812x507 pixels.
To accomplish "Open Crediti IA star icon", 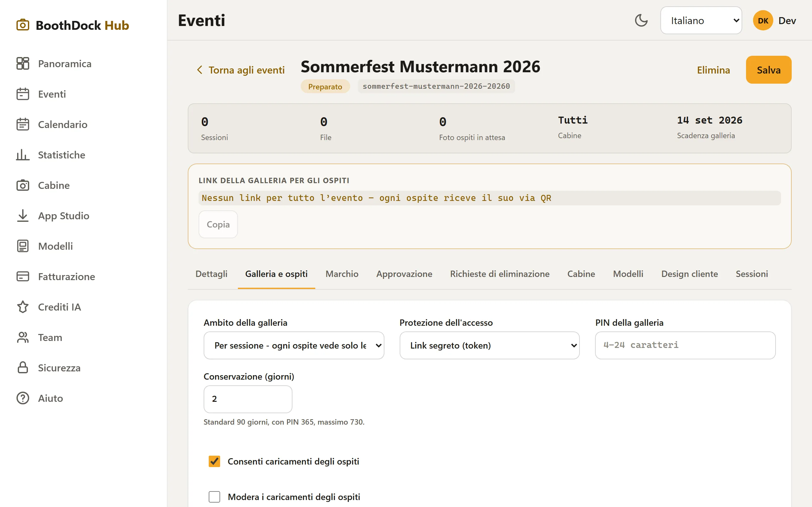I will click(23, 307).
